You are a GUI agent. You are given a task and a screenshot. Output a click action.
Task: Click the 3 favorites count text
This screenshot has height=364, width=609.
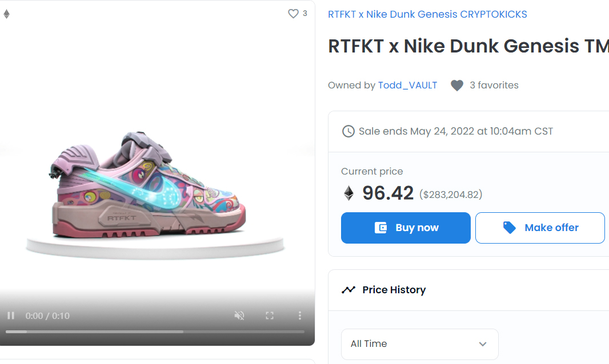(494, 85)
